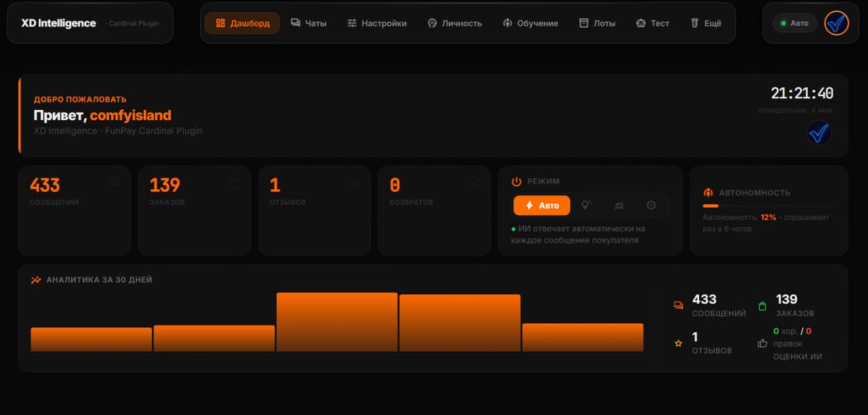Click the green orders bag icon in the analytics summary
The width and height of the screenshot is (868, 415).
pyautogui.click(x=762, y=306)
